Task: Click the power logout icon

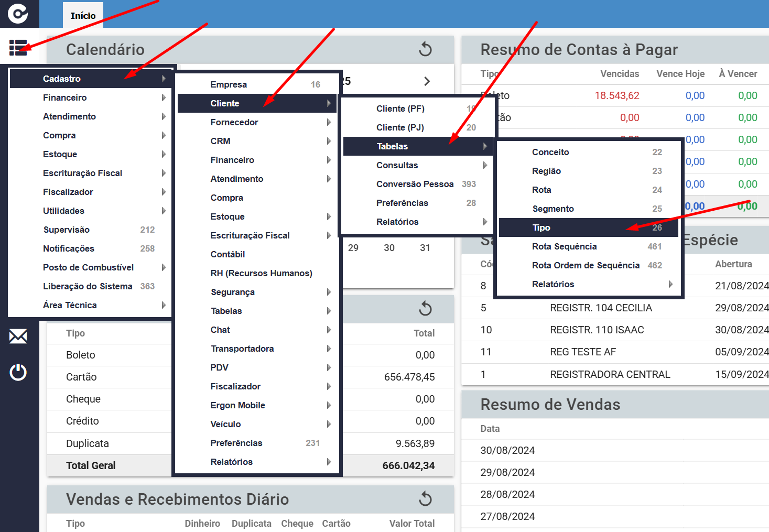Action: [x=18, y=372]
